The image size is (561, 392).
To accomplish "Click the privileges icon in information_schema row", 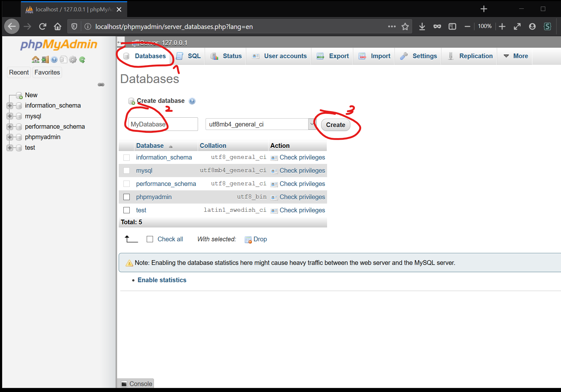I will 274,158.
